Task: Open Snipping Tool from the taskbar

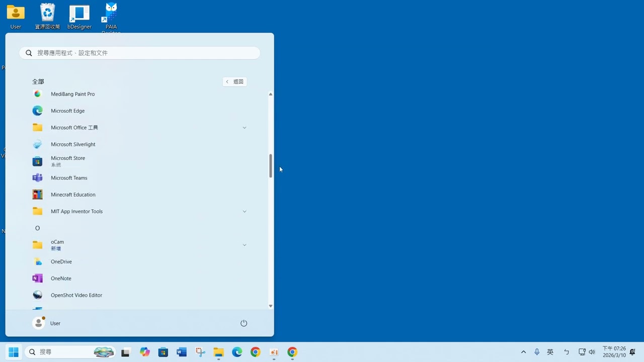Action: [200, 352]
